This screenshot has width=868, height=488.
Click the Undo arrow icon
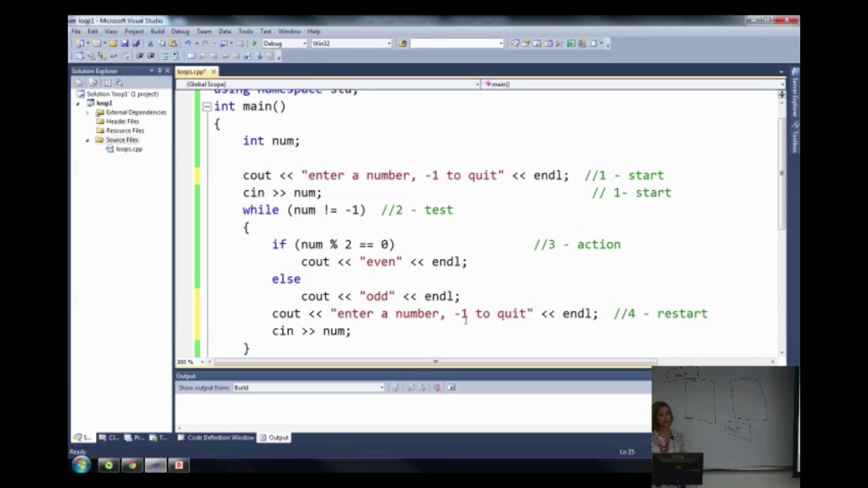click(188, 43)
